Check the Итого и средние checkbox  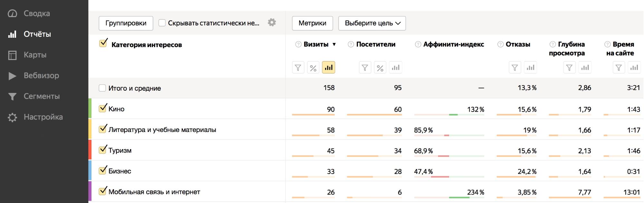102,88
